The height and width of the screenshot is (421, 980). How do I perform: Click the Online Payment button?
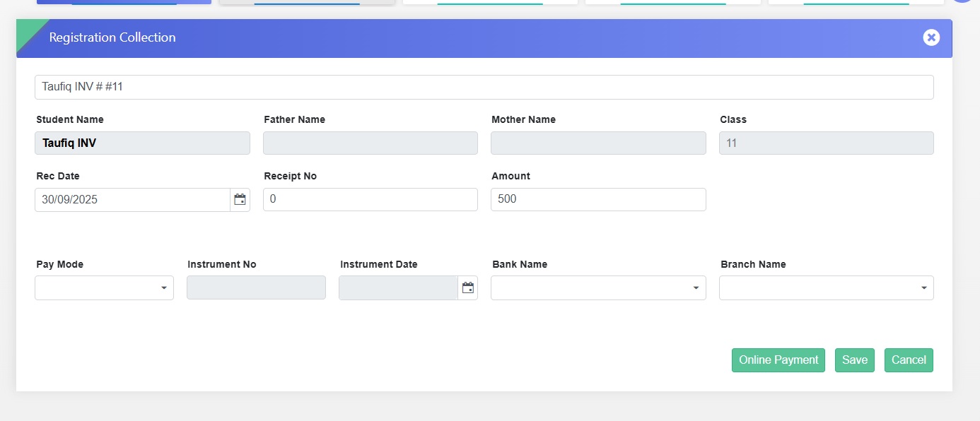click(x=778, y=360)
